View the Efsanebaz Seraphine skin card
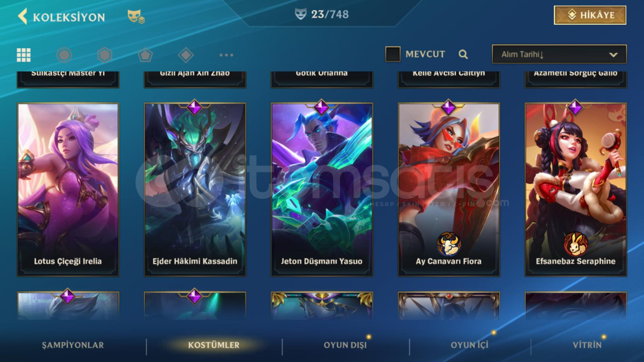Viewport: 644px width, 362px height. click(x=576, y=189)
